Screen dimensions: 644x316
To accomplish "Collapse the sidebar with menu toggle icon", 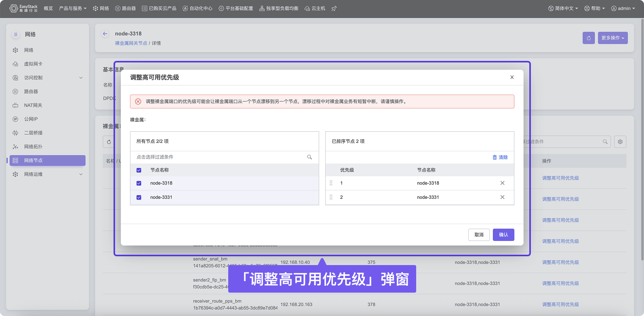I will click(16, 34).
